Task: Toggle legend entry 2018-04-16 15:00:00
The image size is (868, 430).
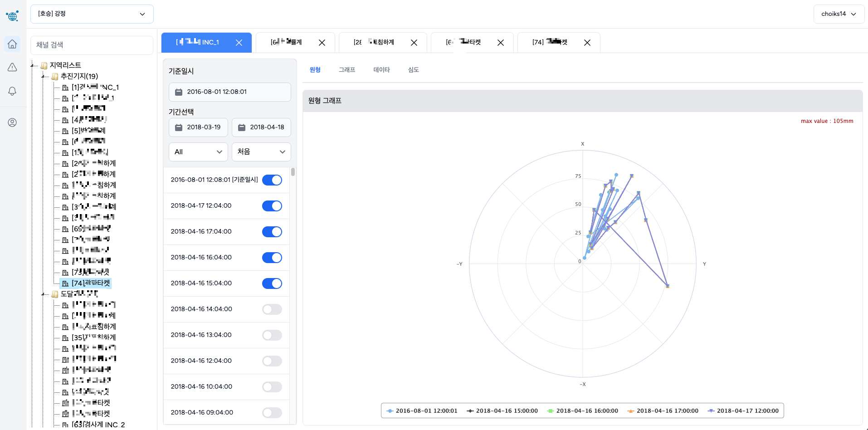Action: [502, 411]
